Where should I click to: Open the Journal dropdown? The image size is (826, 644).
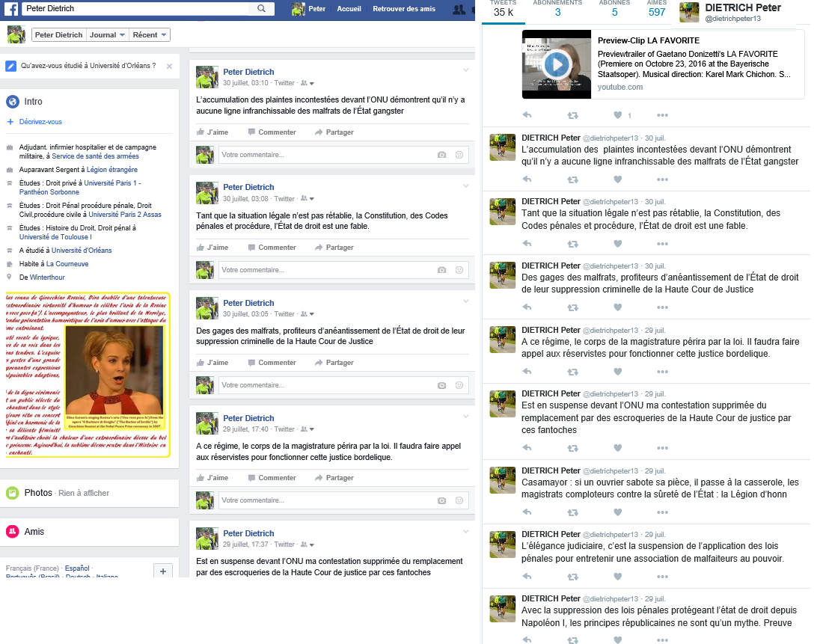(x=106, y=35)
